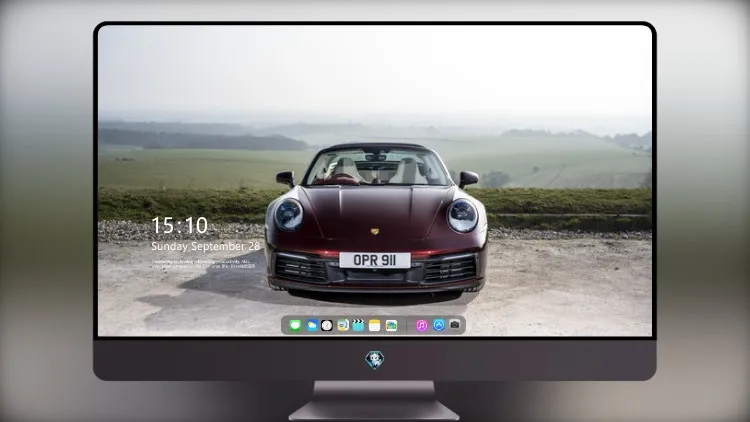Viewport: 750px width, 422px height.
Task: Click the Sunday September 28 date text
Action: click(x=206, y=246)
